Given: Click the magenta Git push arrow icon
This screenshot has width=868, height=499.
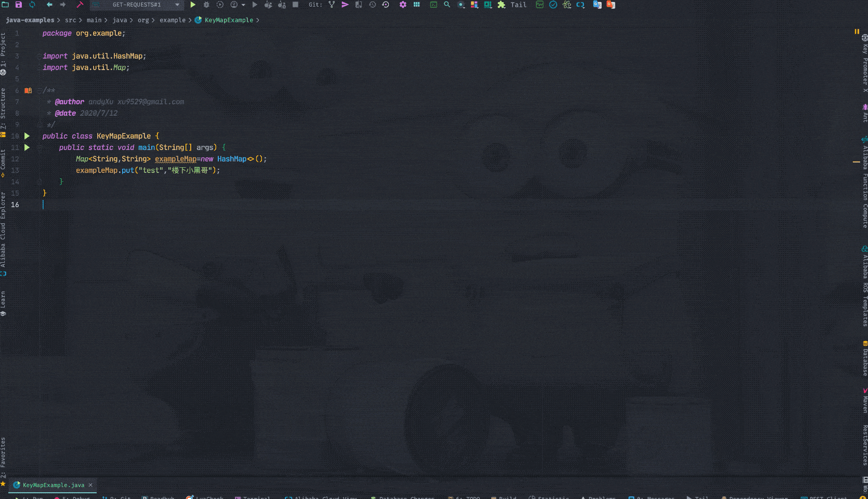Looking at the screenshot, I should (345, 5).
